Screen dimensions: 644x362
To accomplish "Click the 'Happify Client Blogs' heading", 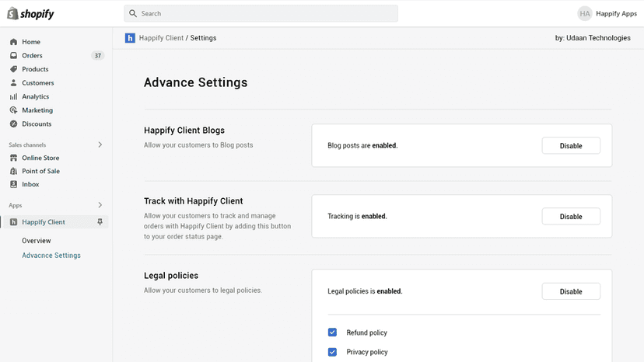I will tap(184, 131).
